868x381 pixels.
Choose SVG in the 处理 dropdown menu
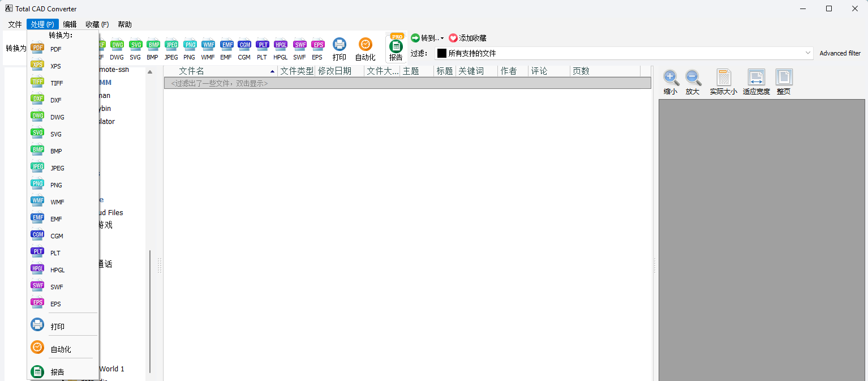click(x=63, y=134)
